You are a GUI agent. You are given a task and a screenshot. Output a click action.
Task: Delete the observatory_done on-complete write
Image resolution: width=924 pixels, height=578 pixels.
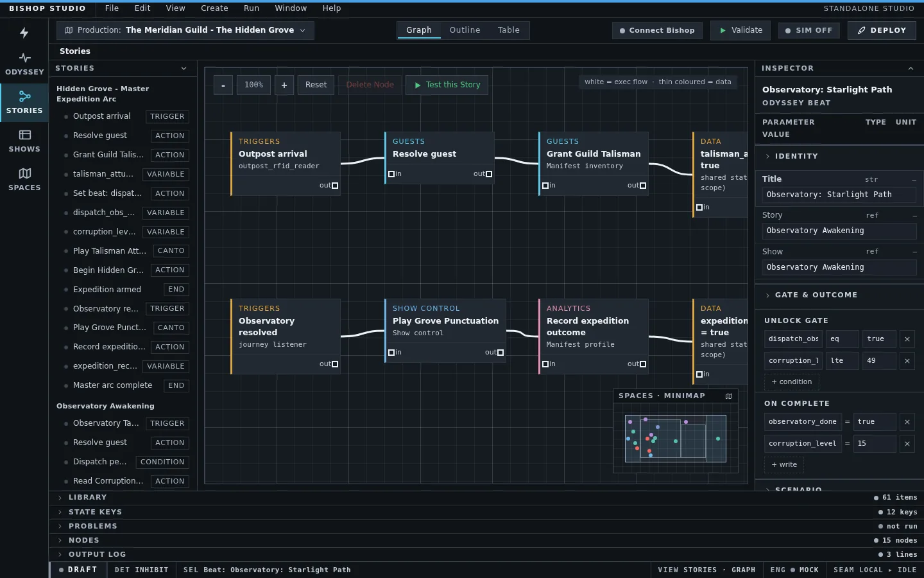point(907,422)
